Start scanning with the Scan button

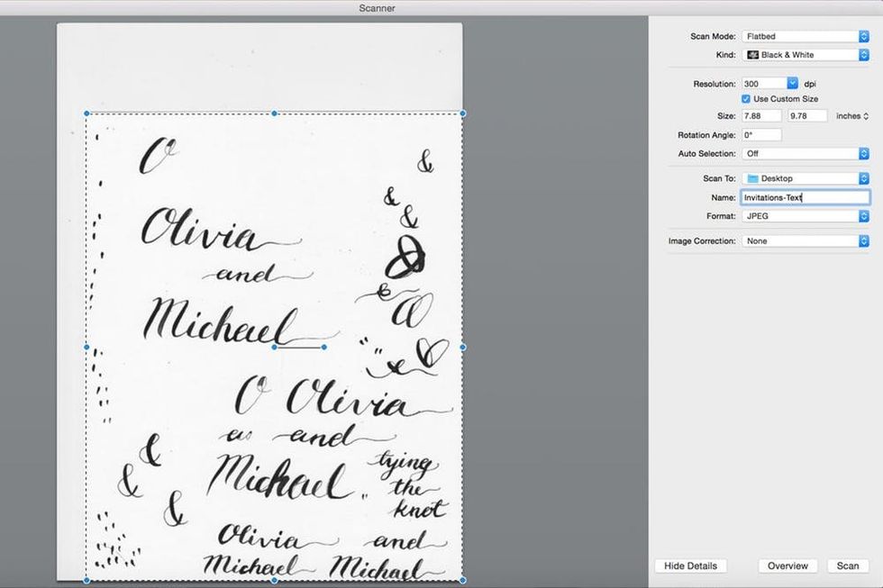point(847,565)
